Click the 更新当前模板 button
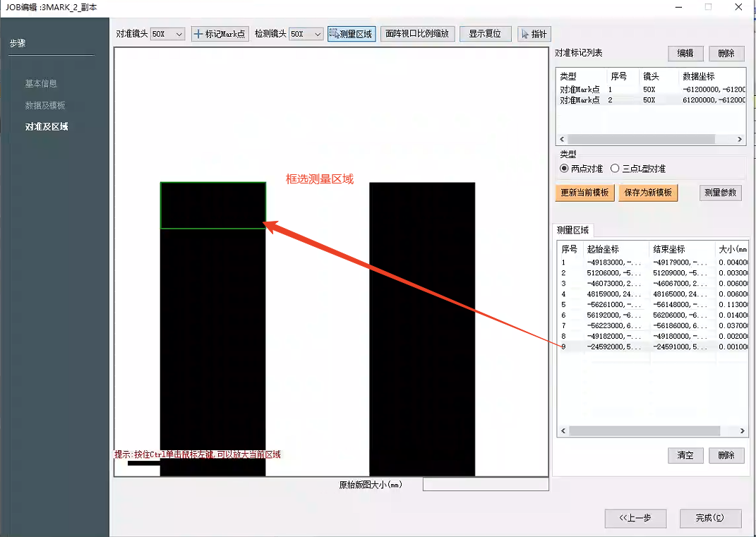 click(x=584, y=193)
